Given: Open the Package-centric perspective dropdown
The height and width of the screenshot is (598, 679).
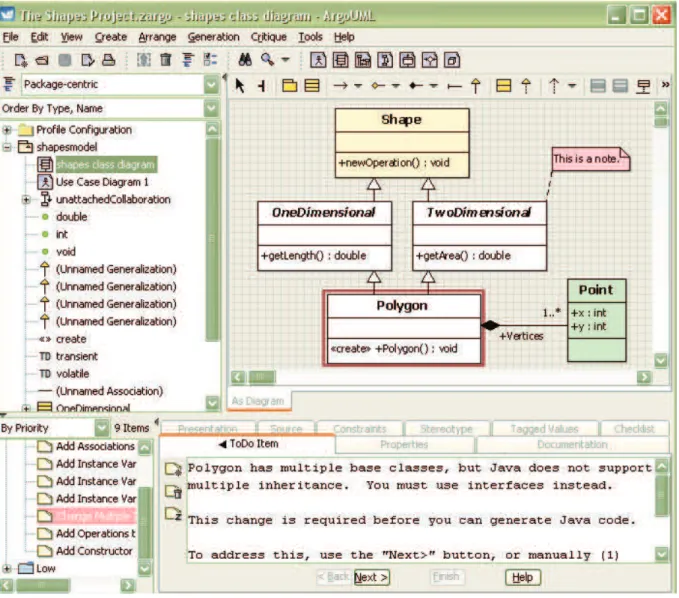Looking at the screenshot, I should [x=211, y=84].
